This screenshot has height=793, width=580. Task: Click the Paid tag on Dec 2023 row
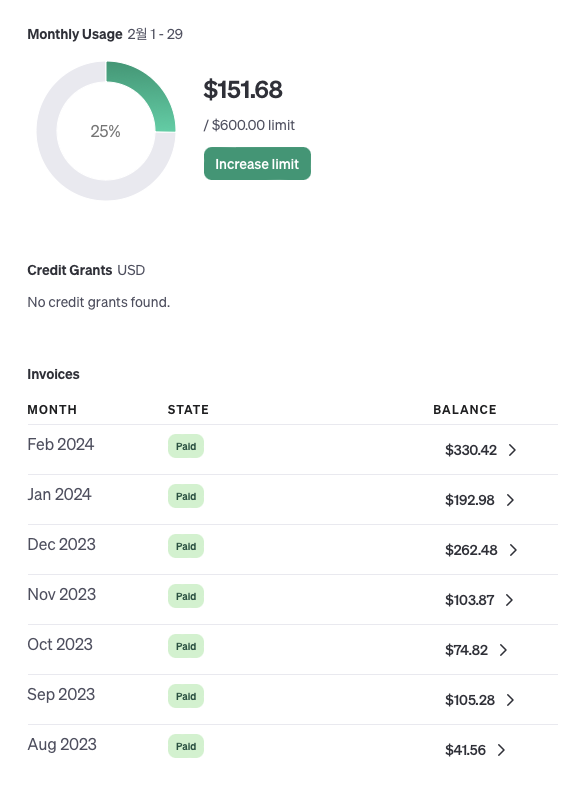[x=186, y=546]
